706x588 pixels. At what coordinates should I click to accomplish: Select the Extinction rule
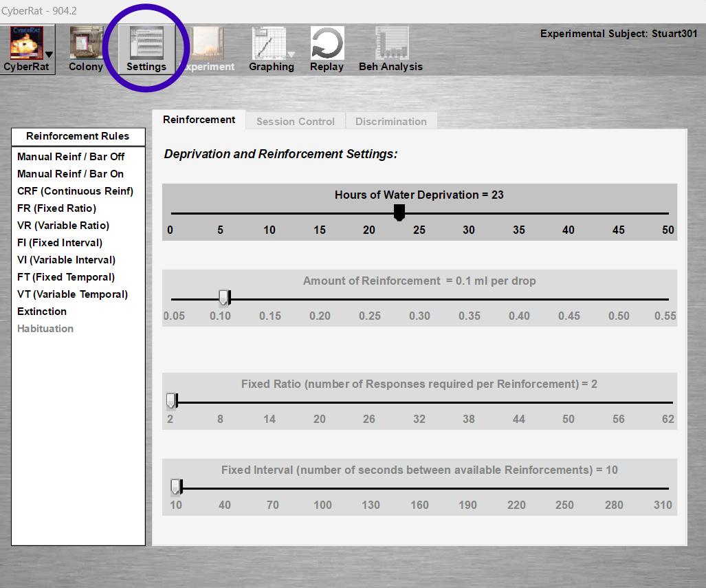(x=42, y=312)
